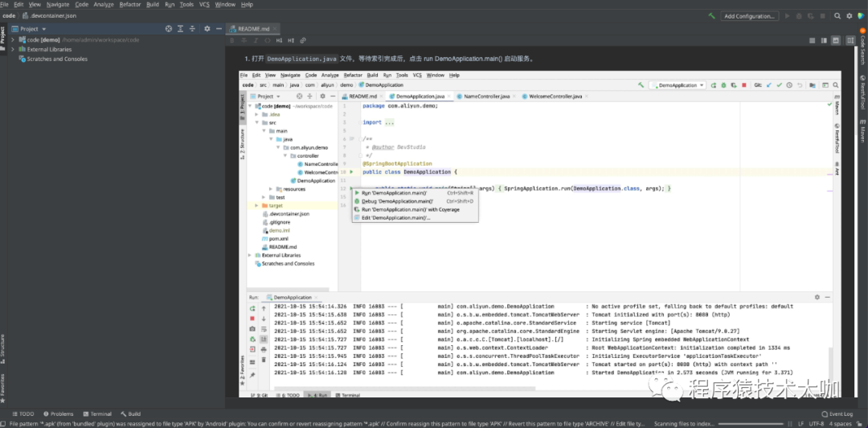Open Project panel options gear
Viewport: 868px width, 428px height.
207,29
